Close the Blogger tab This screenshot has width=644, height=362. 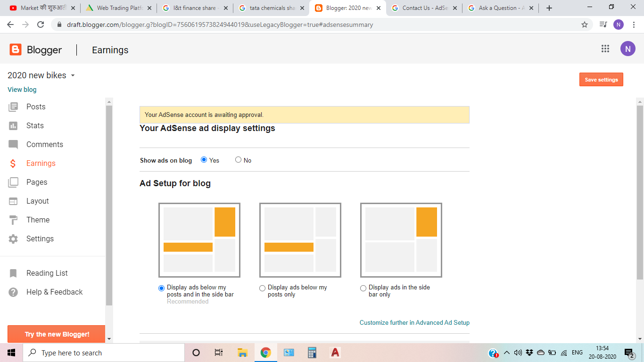pyautogui.click(x=379, y=8)
